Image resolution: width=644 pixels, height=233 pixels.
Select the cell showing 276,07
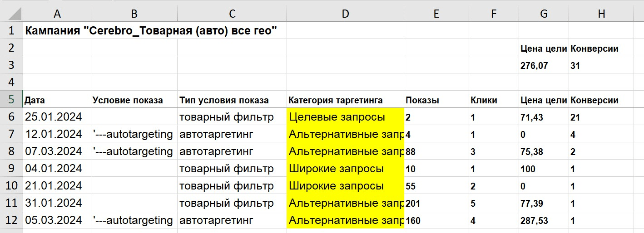point(535,66)
